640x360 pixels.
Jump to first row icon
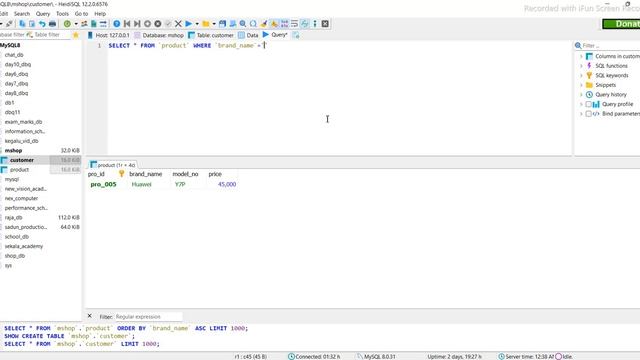(127, 24)
